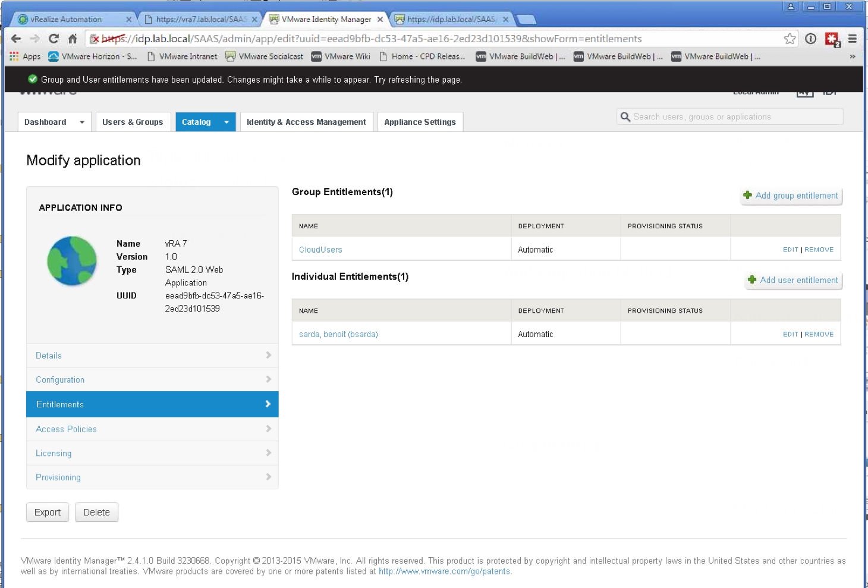Click the browser forward arrow
Screen dimensions: 868x588
pos(34,39)
